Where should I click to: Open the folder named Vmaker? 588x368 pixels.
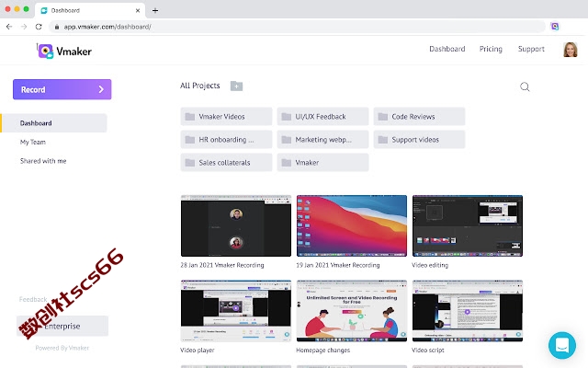(x=322, y=162)
